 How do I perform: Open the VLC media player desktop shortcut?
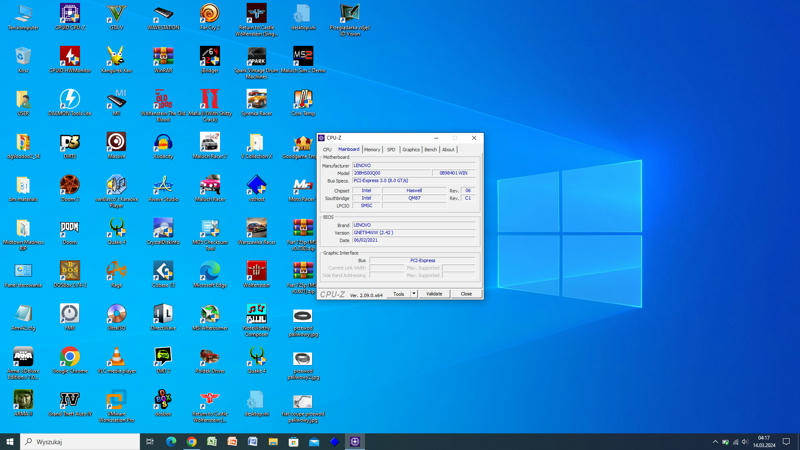click(116, 360)
